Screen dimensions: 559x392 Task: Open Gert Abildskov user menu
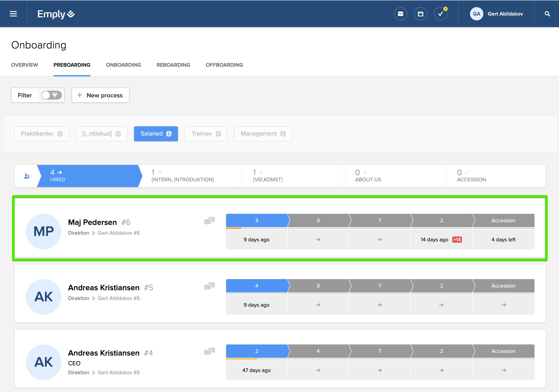(x=496, y=14)
